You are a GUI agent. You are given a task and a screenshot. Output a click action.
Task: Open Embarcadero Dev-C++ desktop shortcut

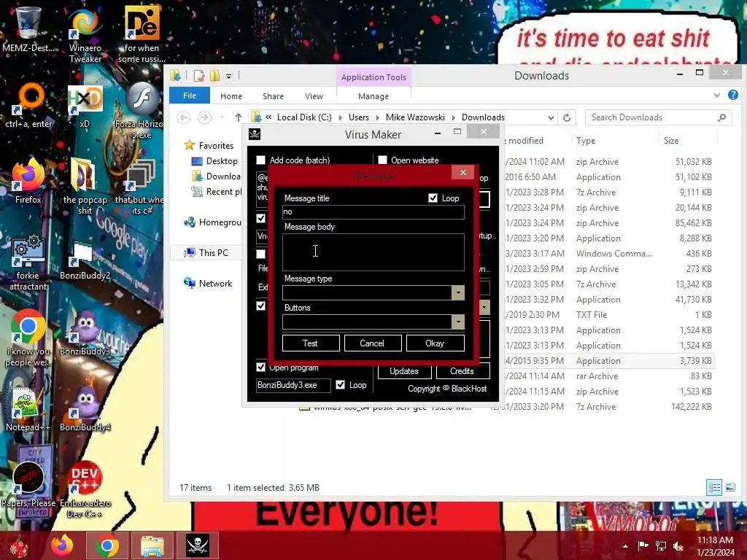click(85, 488)
